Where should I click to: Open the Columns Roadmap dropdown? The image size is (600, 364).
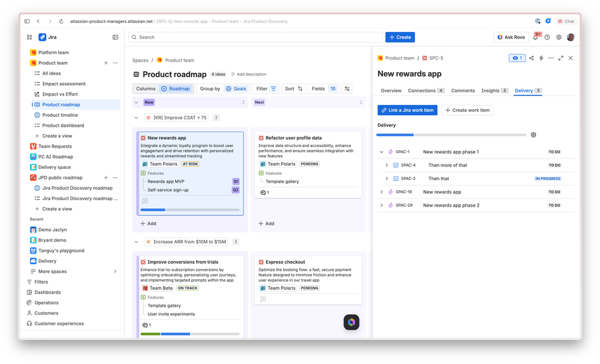point(163,89)
